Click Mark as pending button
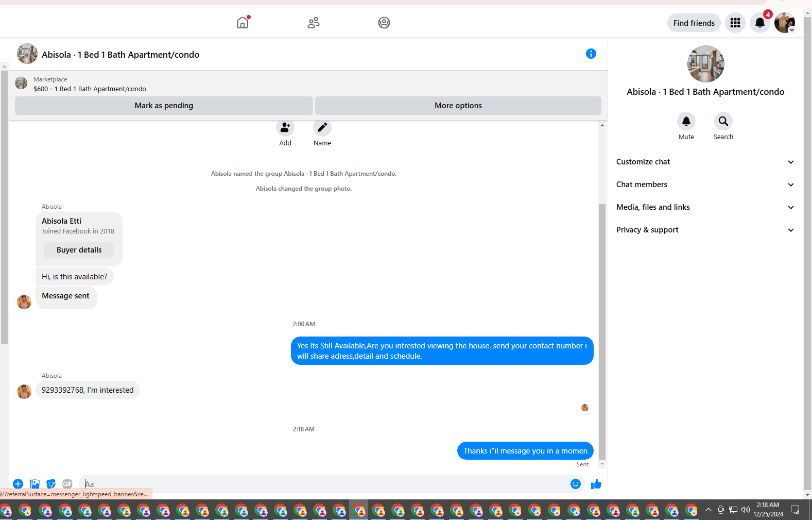Screen dimensions: 812x520 pyautogui.click(x=164, y=106)
